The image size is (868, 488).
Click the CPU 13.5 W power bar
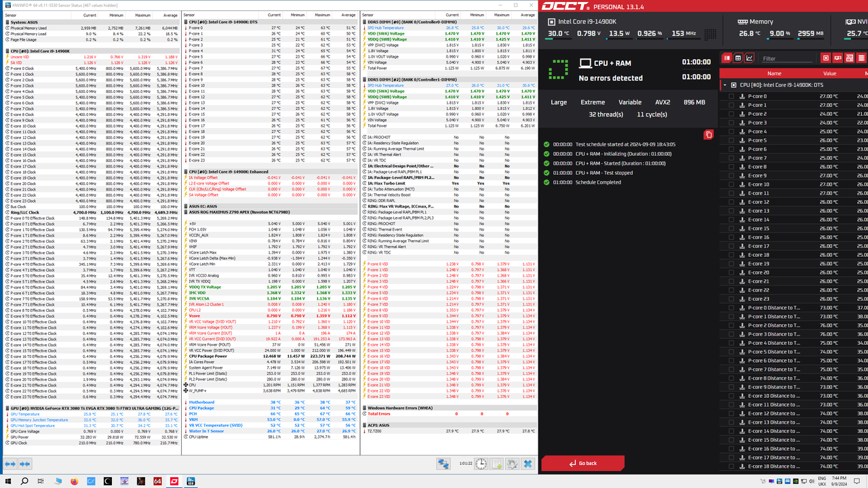tap(619, 38)
